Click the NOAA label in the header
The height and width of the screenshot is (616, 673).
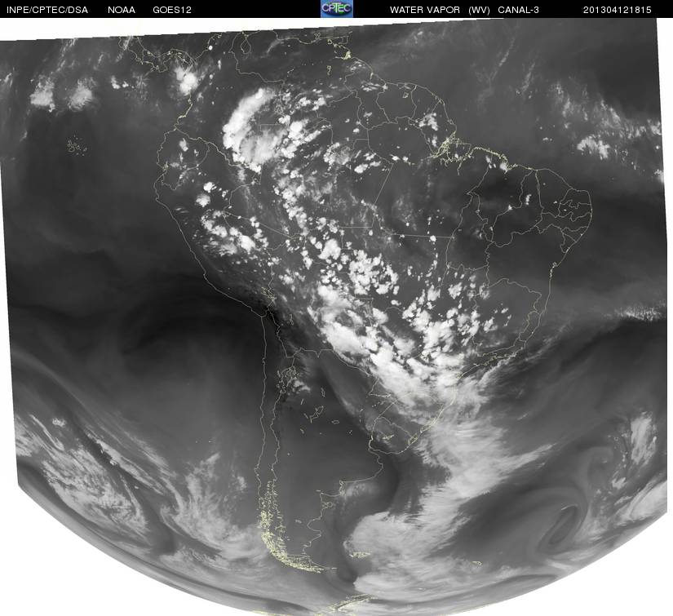[x=122, y=10]
